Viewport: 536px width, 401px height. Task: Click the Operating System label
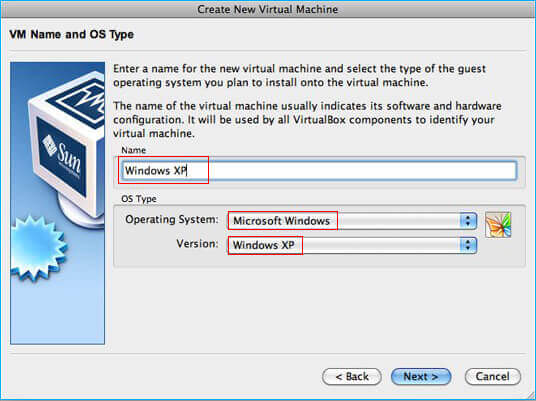(x=172, y=219)
